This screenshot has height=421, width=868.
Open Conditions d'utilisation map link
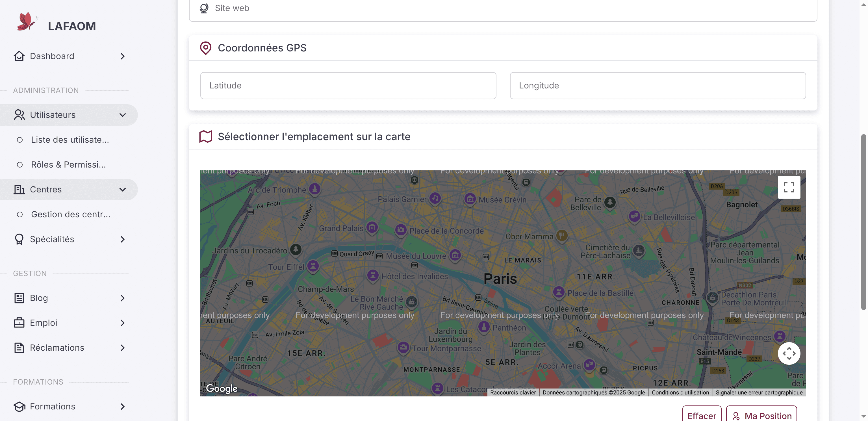[680, 392]
